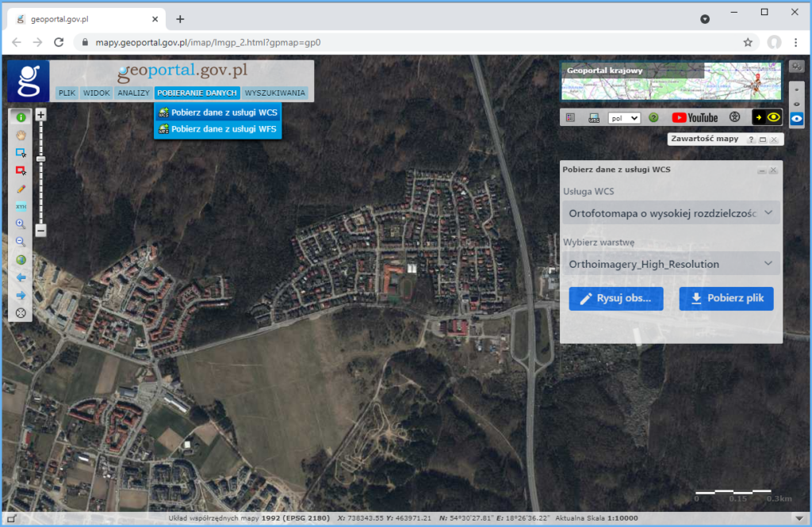
Task: Click the browser address bar URL
Action: click(208, 43)
